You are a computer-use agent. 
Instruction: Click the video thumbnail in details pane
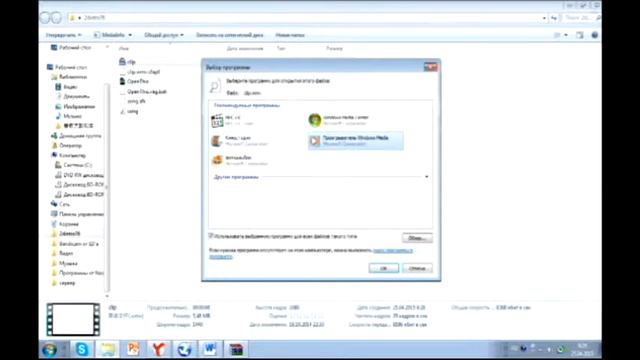[73, 319]
